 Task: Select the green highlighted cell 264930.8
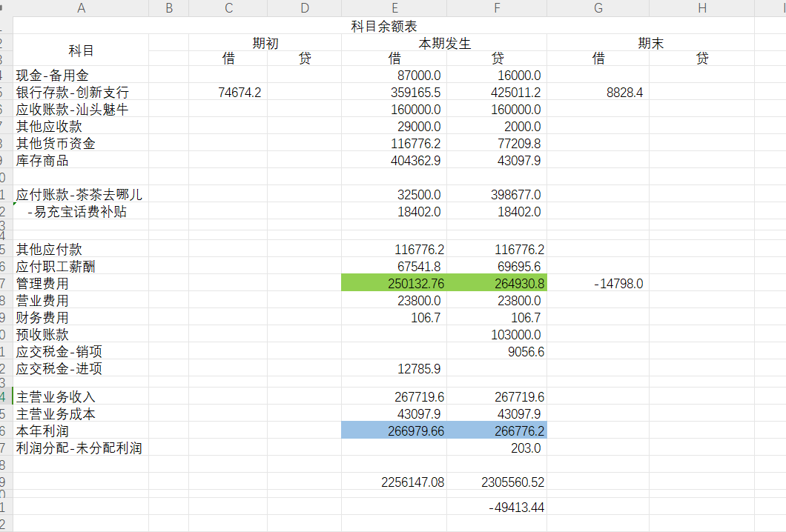(x=497, y=283)
